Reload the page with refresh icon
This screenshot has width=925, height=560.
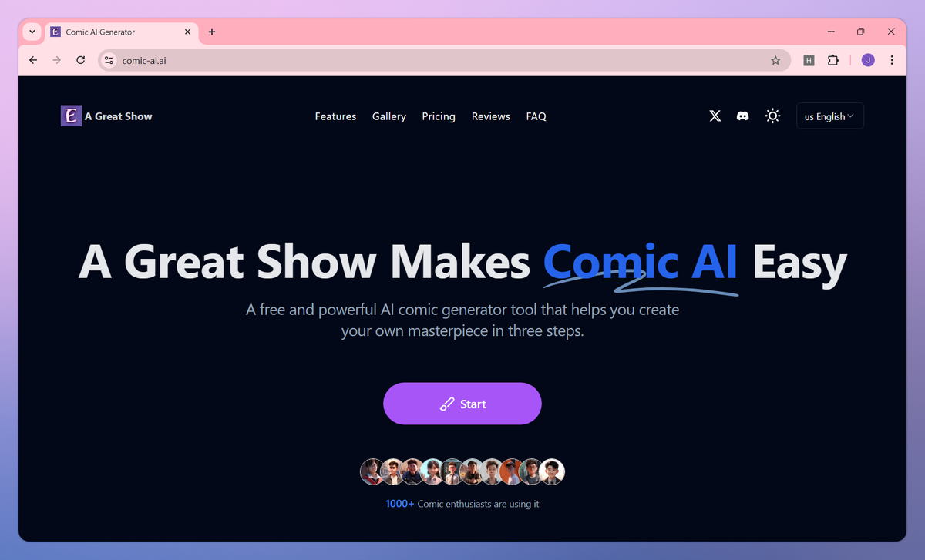click(x=80, y=60)
